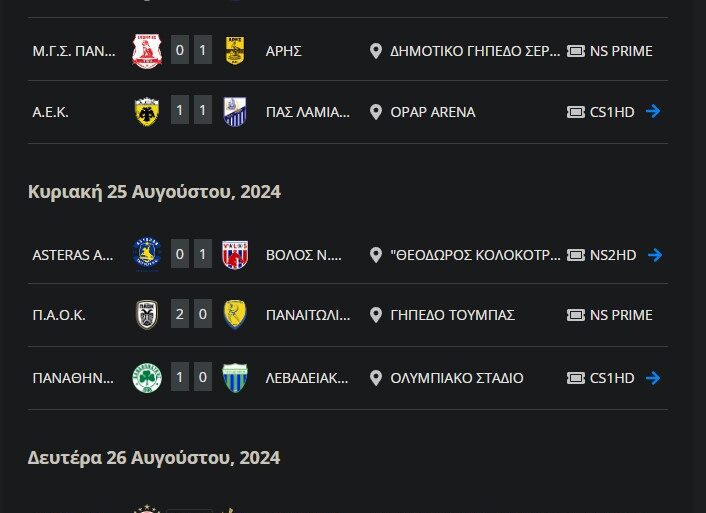Click the ΑΡΗΣ team name
The image size is (706, 513).
(x=284, y=50)
